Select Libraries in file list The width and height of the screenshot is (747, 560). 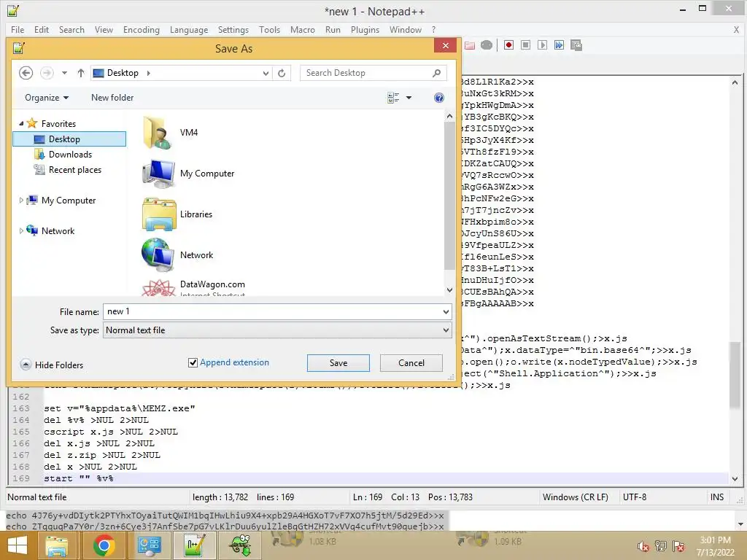(x=177, y=214)
